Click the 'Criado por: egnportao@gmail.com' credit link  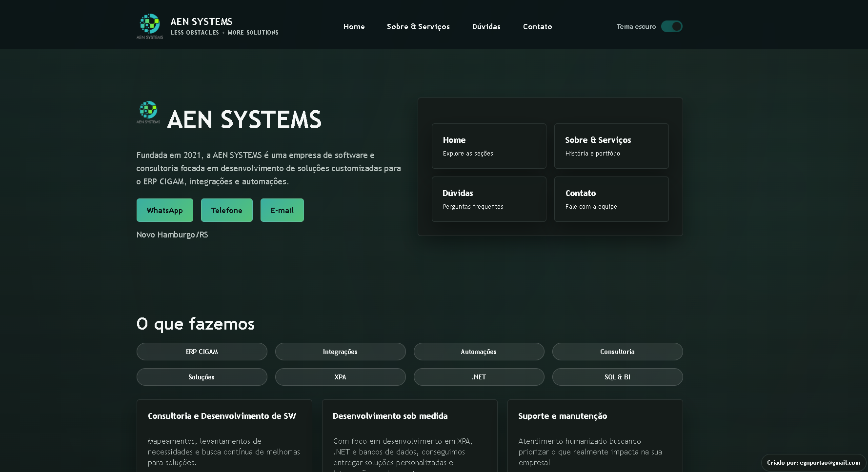(813, 462)
